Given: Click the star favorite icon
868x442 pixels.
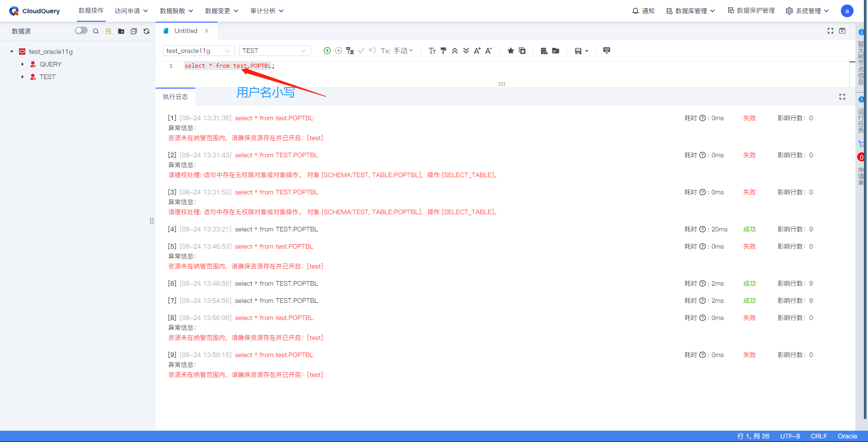Looking at the screenshot, I should point(511,51).
